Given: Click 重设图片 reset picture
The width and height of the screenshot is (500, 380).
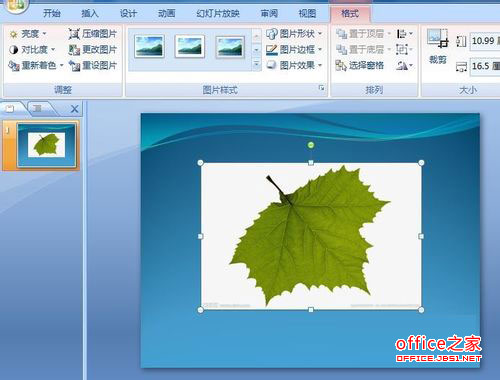Looking at the screenshot, I should point(93,65).
